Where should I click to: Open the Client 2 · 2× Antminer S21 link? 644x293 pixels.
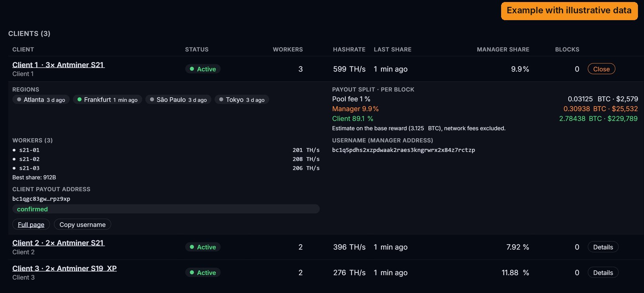(58, 243)
